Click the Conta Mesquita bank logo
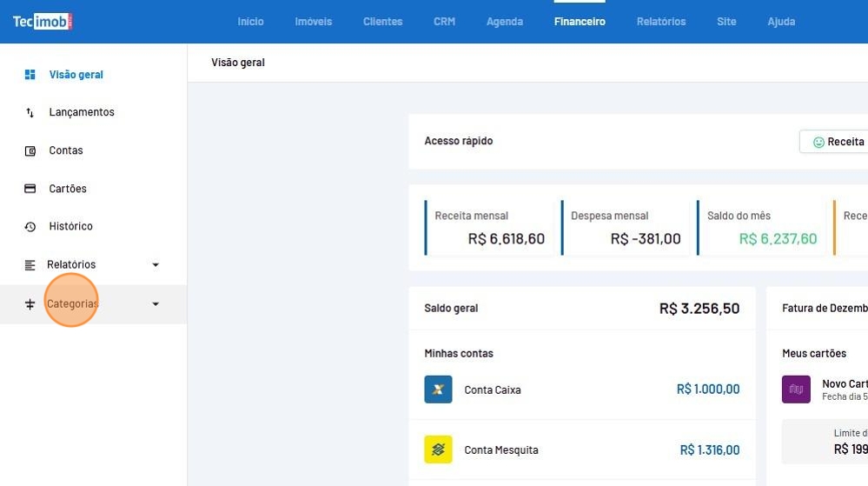868x486 pixels. click(x=438, y=449)
